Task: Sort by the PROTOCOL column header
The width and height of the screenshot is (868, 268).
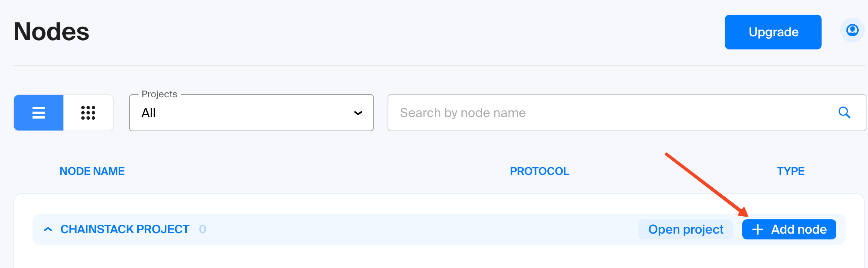Action: (540, 171)
